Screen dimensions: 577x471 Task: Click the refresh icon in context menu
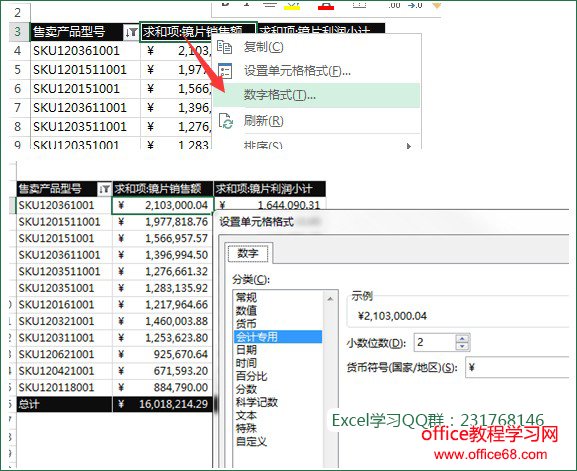pos(226,121)
